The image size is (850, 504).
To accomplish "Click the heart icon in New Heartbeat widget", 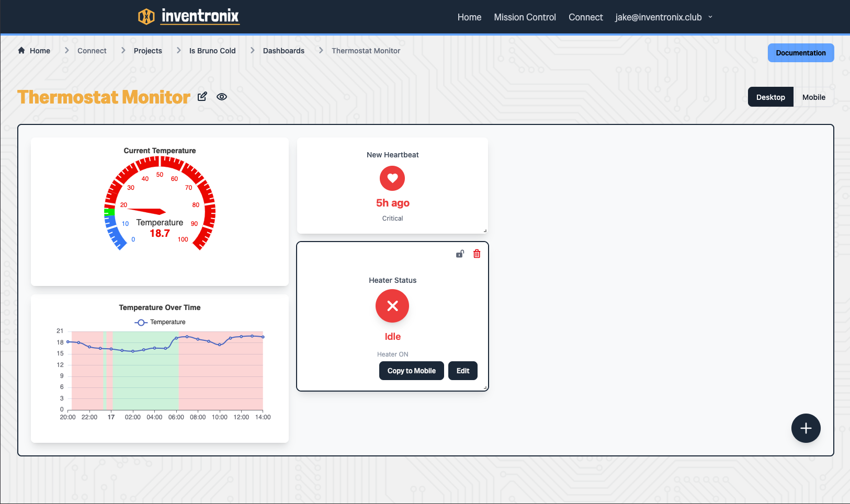I will [392, 178].
